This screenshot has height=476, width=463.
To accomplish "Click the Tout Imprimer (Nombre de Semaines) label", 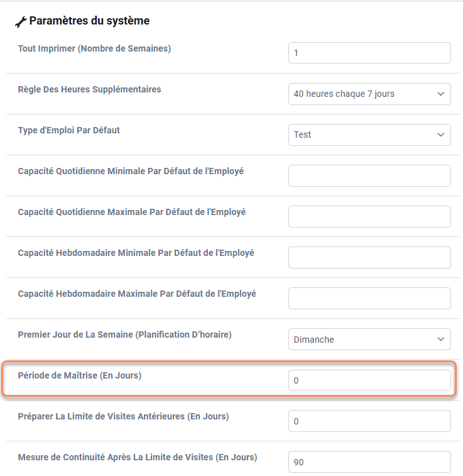I will 94,48.
